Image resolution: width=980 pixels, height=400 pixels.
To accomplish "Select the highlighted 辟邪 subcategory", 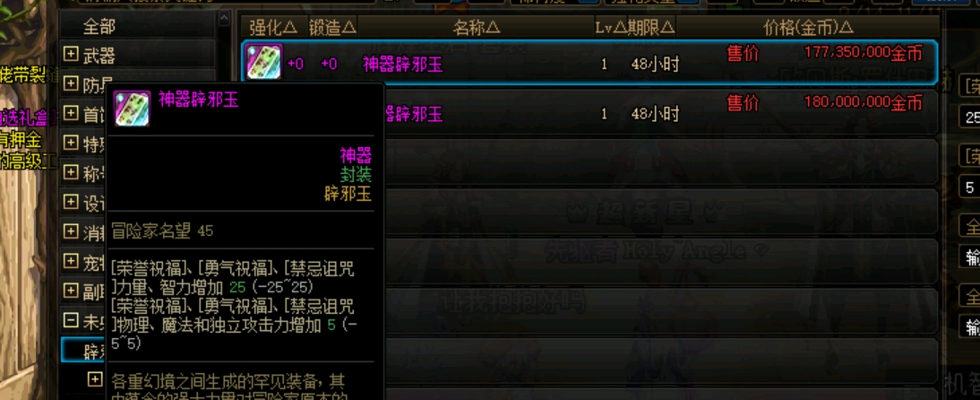I will point(83,350).
